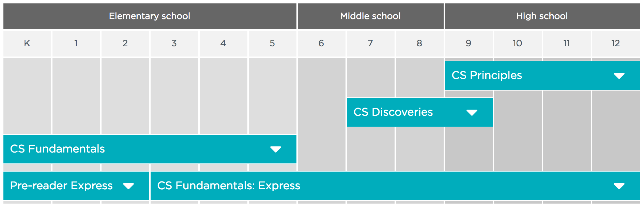This screenshot has height=207, width=644.
Task: Select the Middle school header
Action: tap(371, 16)
